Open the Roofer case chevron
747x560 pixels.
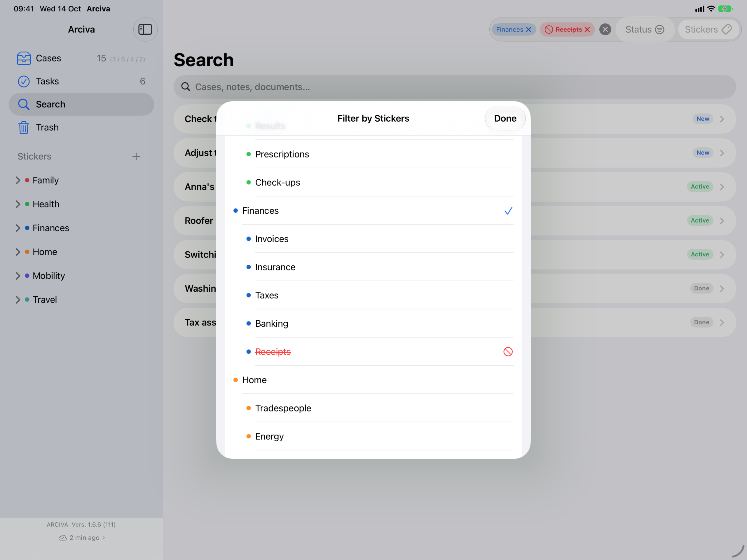(x=722, y=221)
